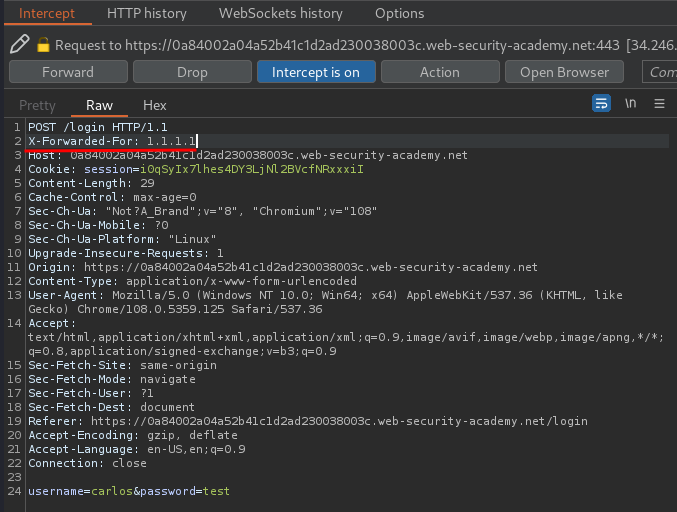
Task: Click the comment input field
Action: 660,72
